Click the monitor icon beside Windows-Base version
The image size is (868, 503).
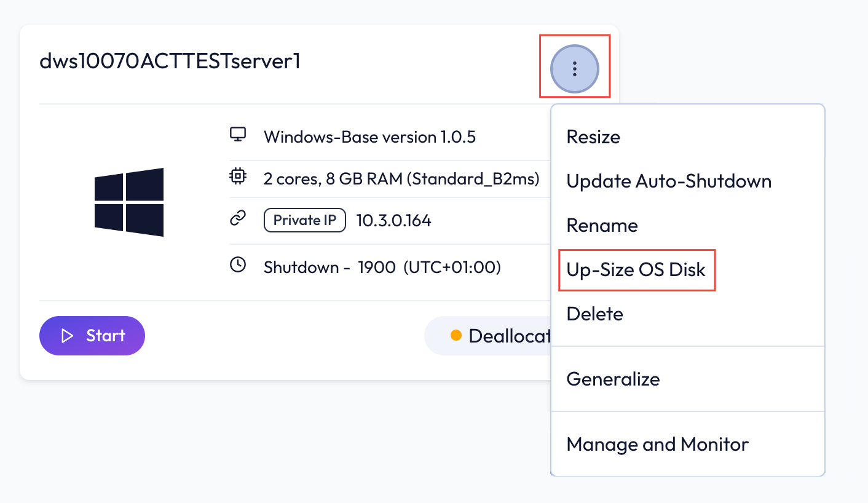pos(238,135)
